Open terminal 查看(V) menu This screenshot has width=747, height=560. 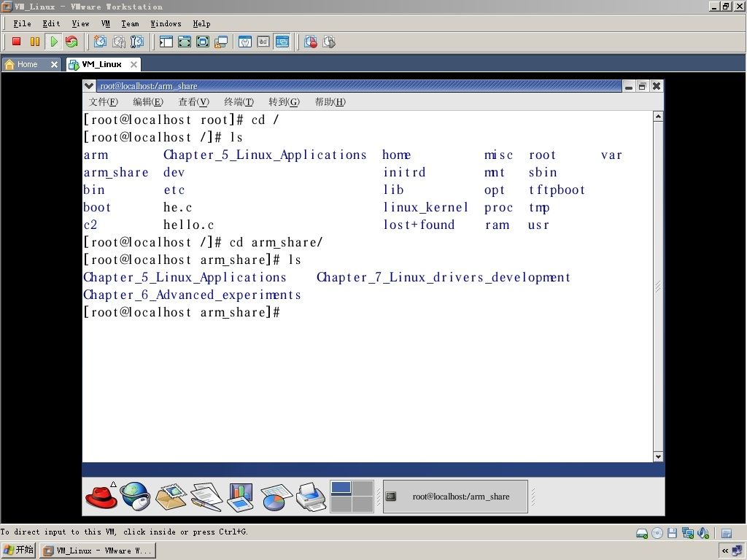193,101
